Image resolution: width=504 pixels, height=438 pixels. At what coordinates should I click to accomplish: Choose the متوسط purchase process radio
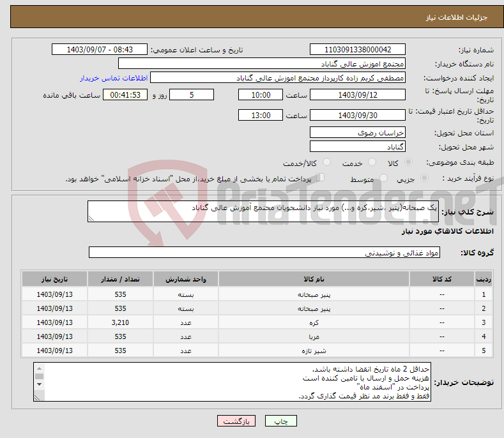383,177
